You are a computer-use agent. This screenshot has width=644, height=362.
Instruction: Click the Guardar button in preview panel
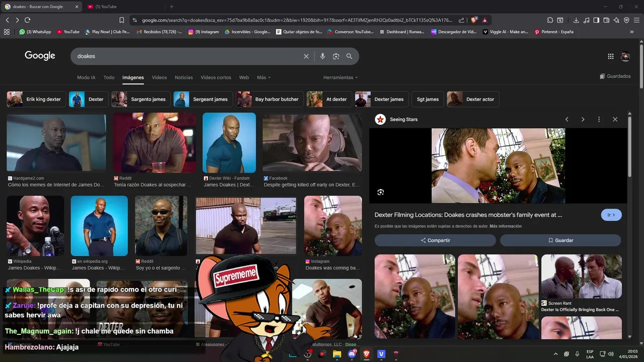click(x=560, y=240)
